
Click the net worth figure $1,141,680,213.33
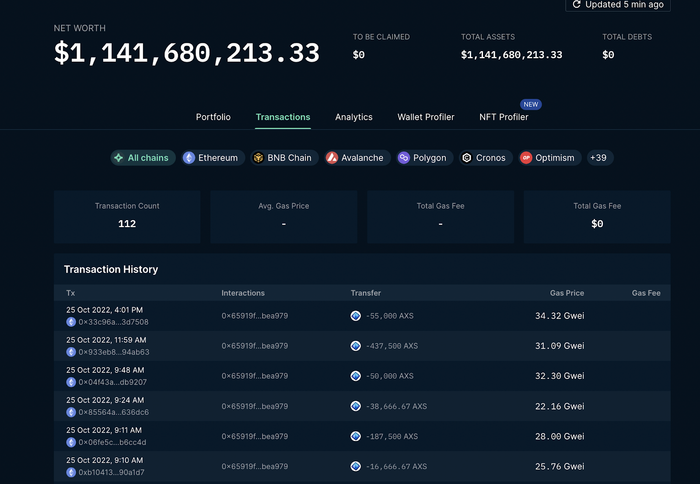187,53
